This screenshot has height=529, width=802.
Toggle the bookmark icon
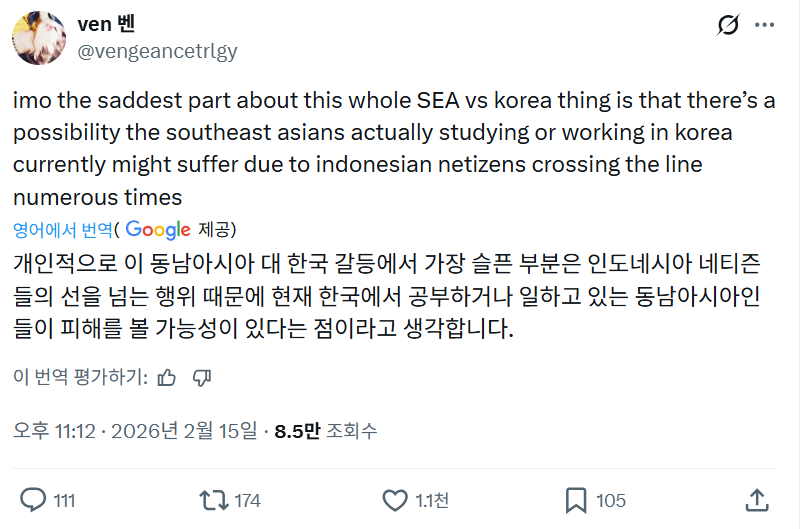tap(576, 499)
